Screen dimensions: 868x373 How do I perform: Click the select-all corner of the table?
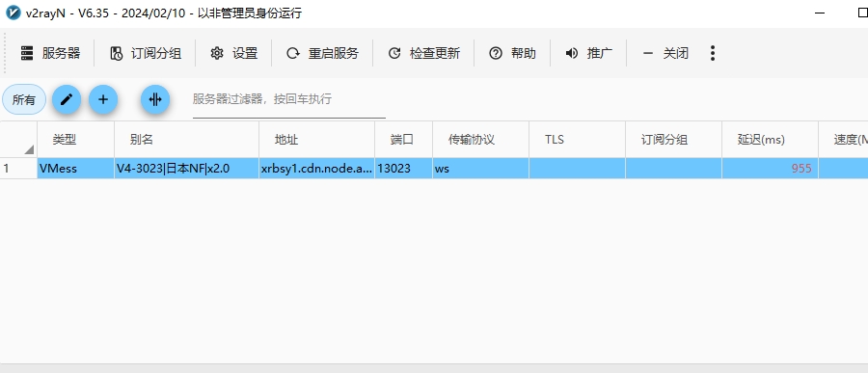(19, 140)
